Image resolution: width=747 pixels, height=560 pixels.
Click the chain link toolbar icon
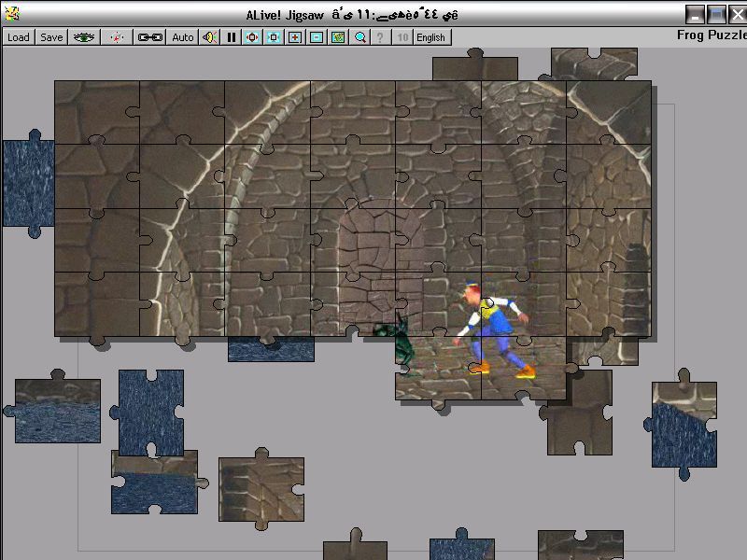149,37
